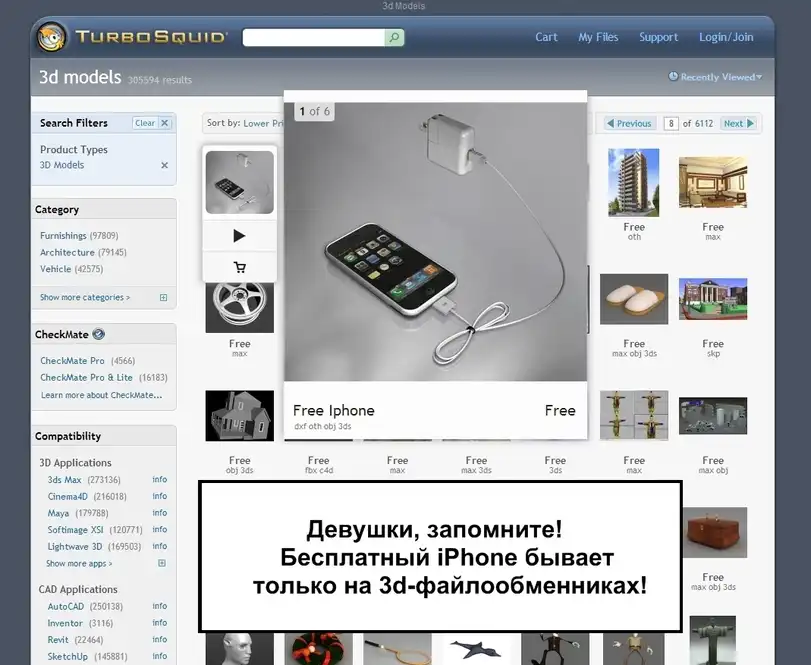Add Free Iphone to cart via cart icon
This screenshot has width=811, height=665.
pyautogui.click(x=239, y=267)
